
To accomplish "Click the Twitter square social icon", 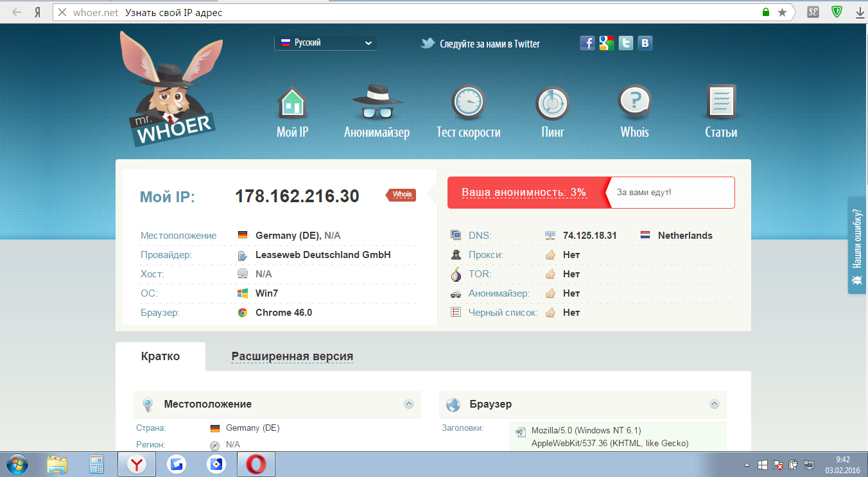I will [626, 43].
